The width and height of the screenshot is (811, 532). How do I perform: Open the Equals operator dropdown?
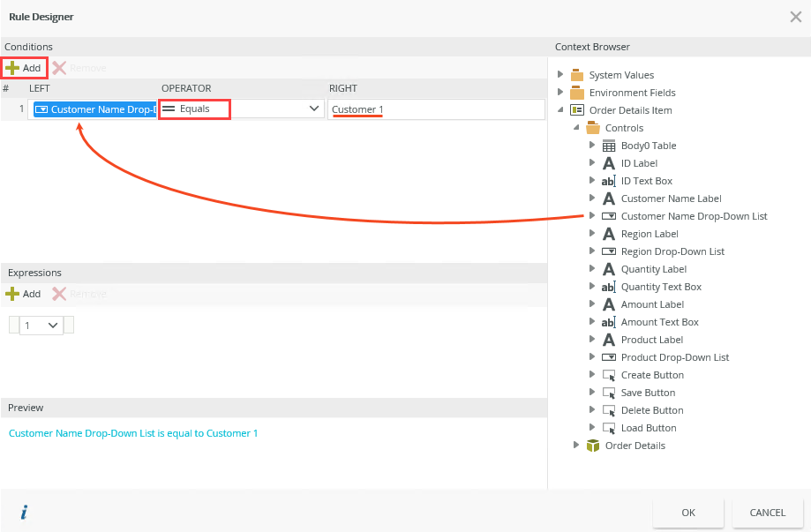pyautogui.click(x=313, y=109)
